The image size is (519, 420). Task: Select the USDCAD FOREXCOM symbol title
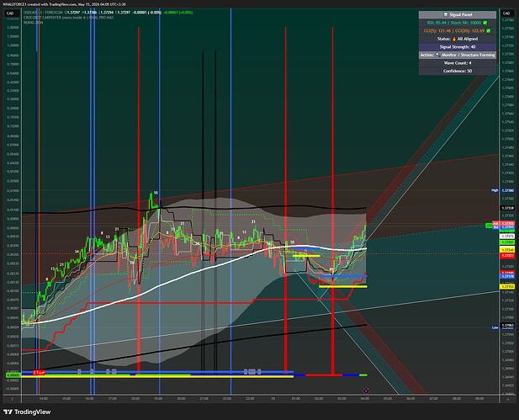point(43,13)
